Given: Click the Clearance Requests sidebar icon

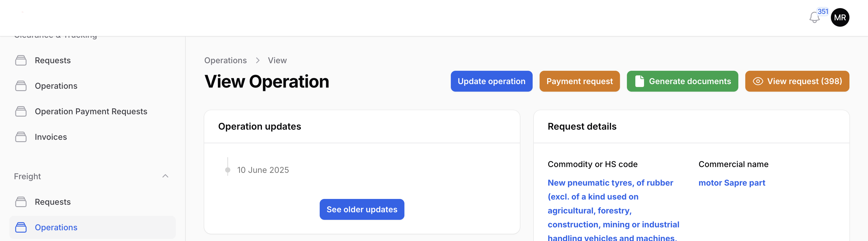Looking at the screenshot, I should click(x=21, y=60).
